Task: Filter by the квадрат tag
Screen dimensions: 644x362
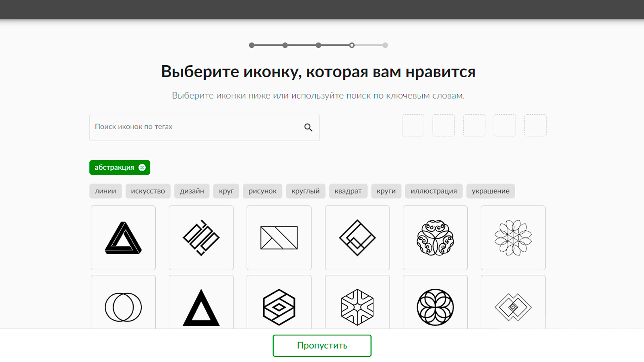Action: pyautogui.click(x=348, y=191)
